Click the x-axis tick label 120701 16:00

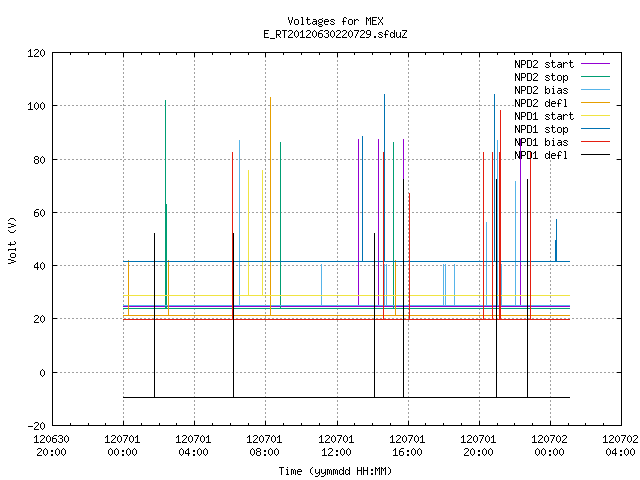pyautogui.click(x=407, y=446)
